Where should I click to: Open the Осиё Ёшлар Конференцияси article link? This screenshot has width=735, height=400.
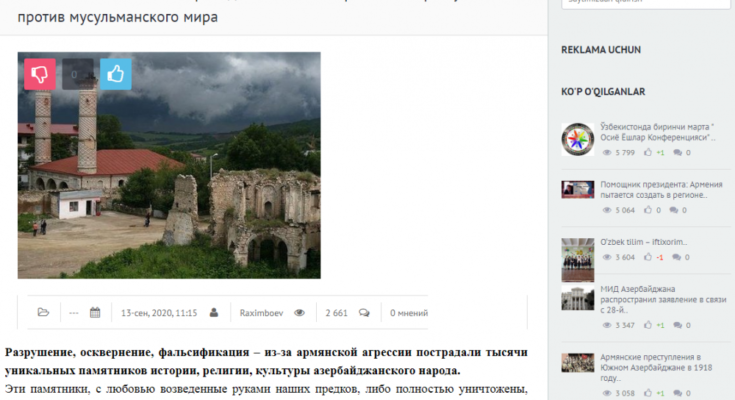[658, 132]
